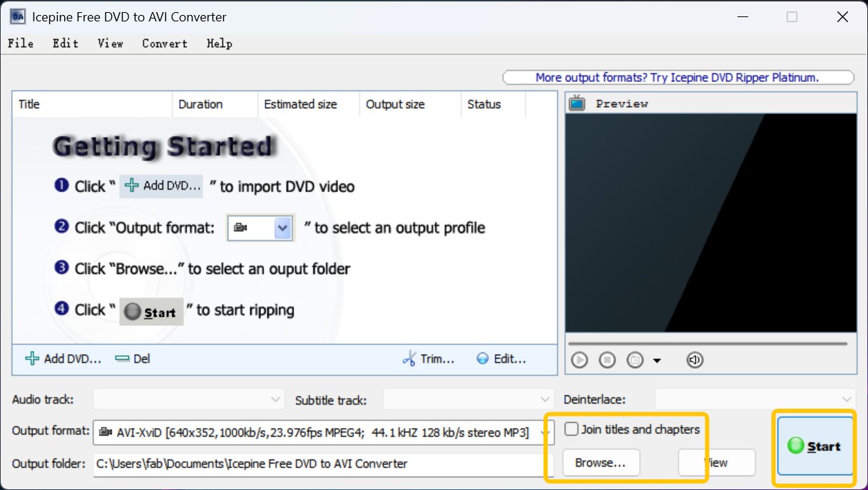Select the Trim tool
868x490 pixels.
pyautogui.click(x=428, y=359)
